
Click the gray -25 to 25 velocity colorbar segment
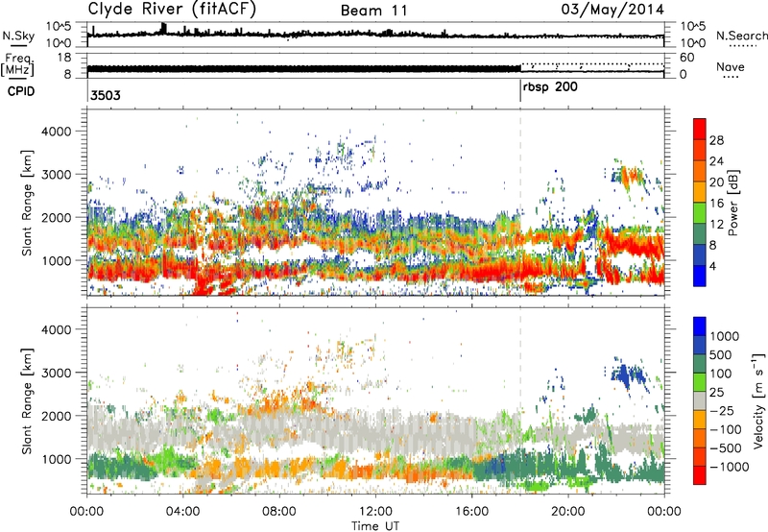(700, 400)
